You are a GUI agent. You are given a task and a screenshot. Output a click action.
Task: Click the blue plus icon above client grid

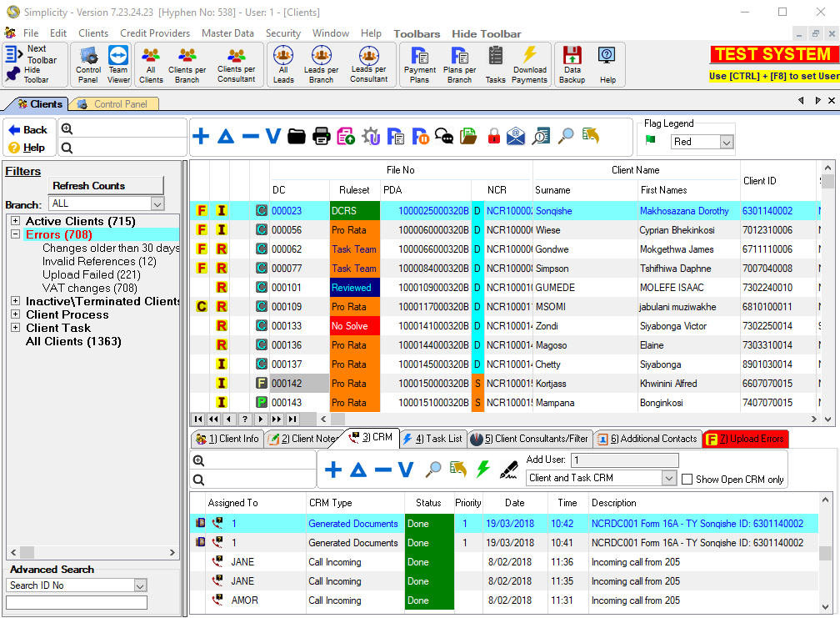pyautogui.click(x=201, y=137)
